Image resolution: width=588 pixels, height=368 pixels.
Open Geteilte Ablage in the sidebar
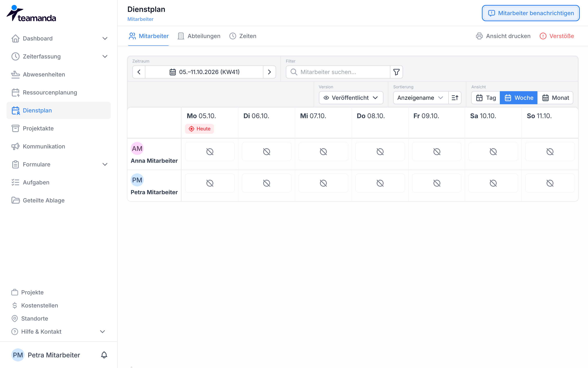pos(59,200)
